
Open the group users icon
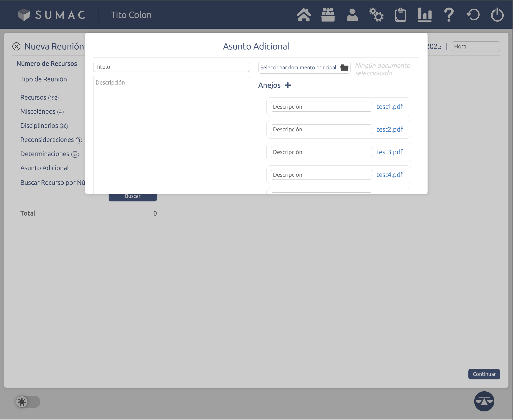328,15
